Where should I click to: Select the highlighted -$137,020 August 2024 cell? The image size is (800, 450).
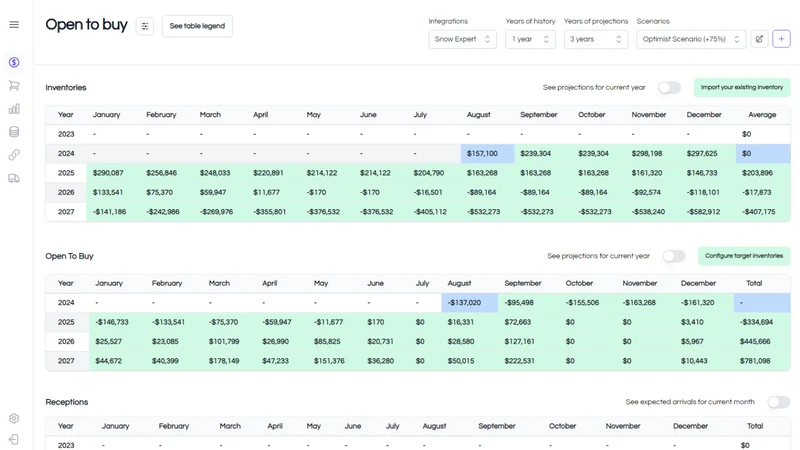469,303
